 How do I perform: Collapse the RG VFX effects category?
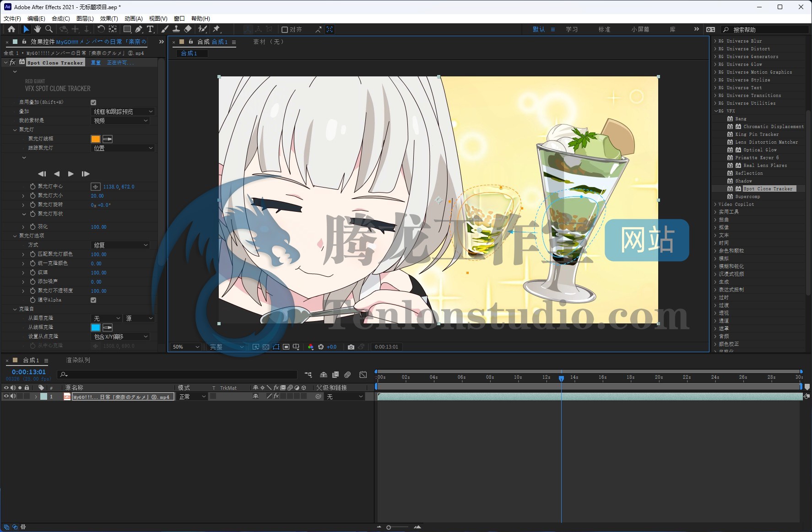716,111
